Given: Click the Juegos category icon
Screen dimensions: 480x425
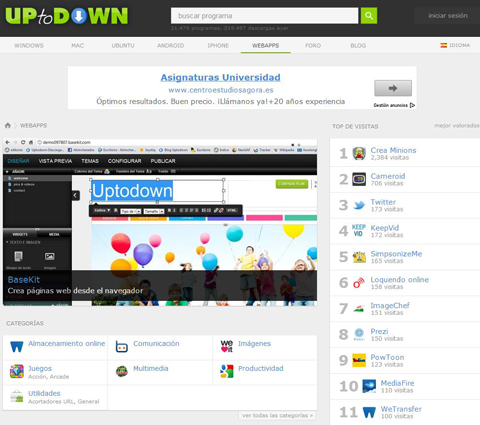Looking at the screenshot, I should [x=17, y=371].
